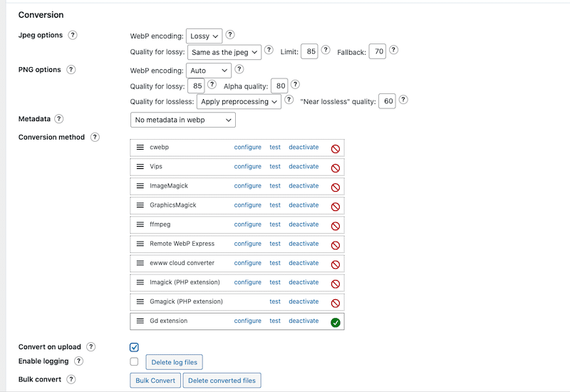
Task: Click drag handle of ImageMagick row
Action: (x=140, y=186)
